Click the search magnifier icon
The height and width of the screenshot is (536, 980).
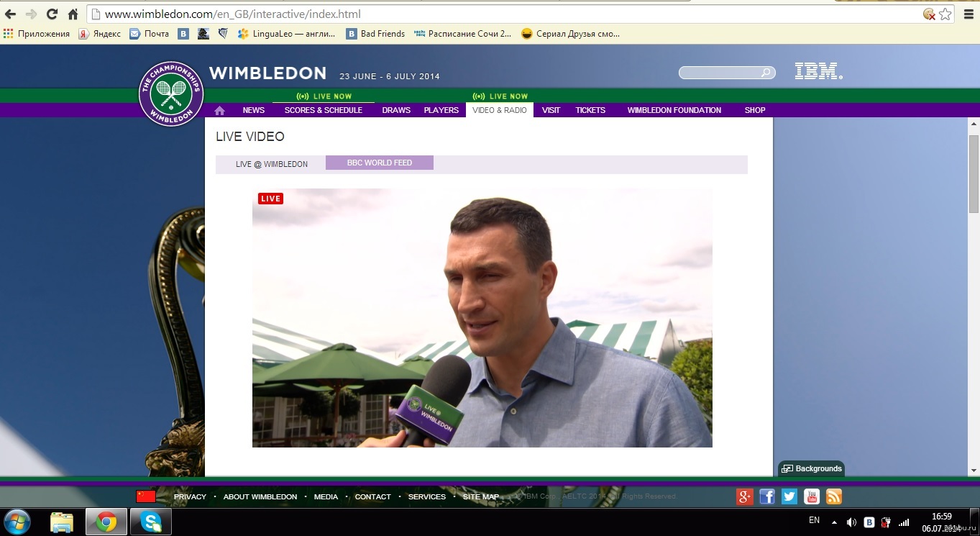coord(766,73)
